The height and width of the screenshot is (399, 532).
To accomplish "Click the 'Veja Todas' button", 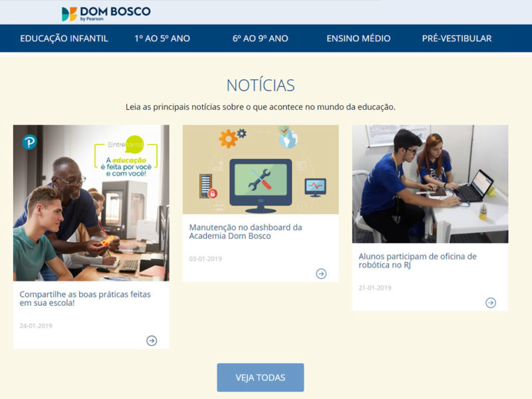I will point(260,378).
